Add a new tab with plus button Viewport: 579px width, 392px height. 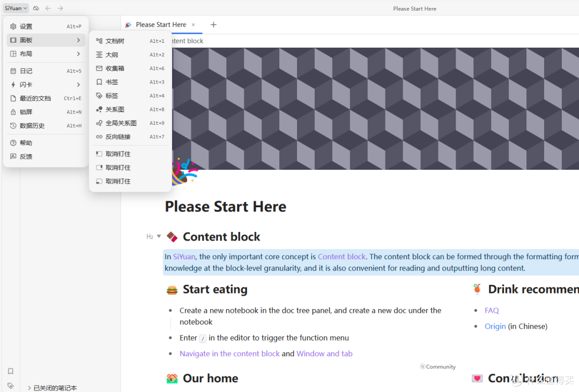tap(213, 25)
